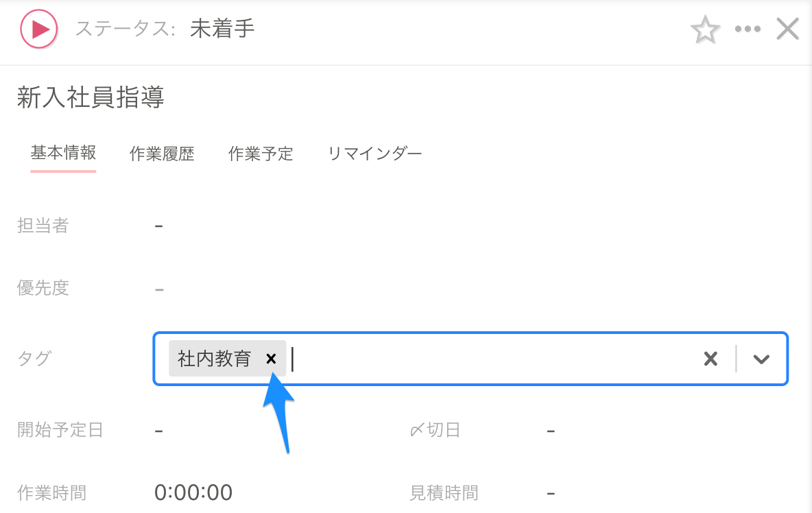Return to the 基本情報 tab

pos(63,154)
